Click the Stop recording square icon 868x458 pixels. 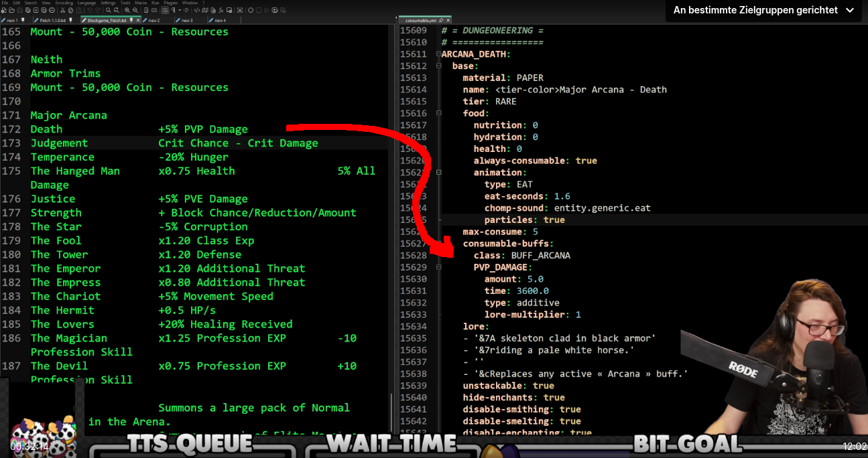pos(259,10)
